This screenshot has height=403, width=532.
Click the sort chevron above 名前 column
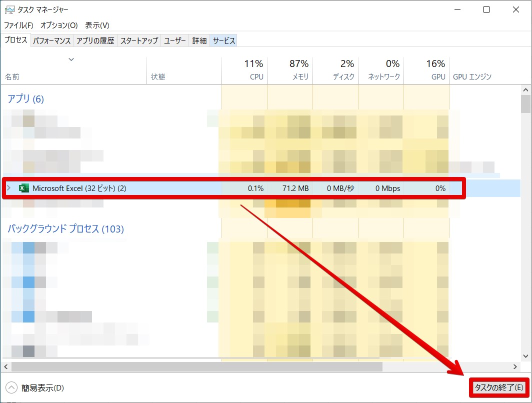click(71, 59)
